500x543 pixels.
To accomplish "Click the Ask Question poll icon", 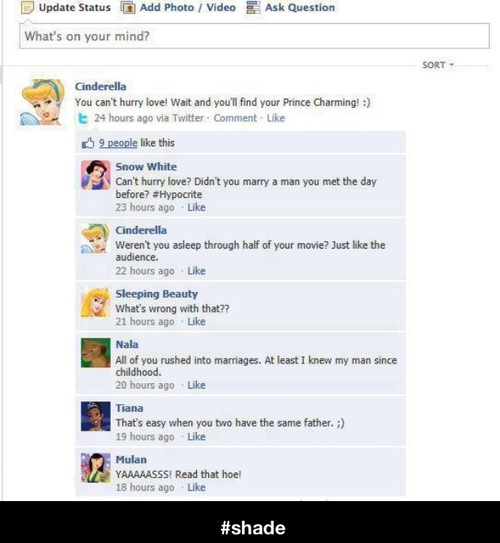I will tap(253, 7).
